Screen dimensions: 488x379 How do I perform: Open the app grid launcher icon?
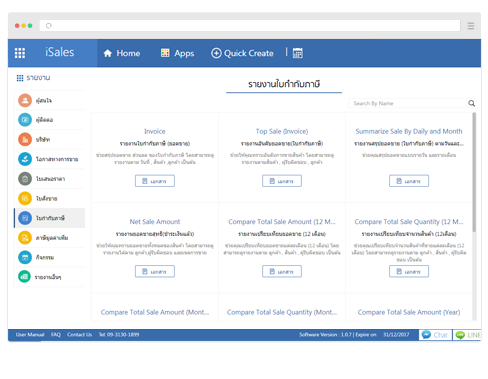point(20,53)
